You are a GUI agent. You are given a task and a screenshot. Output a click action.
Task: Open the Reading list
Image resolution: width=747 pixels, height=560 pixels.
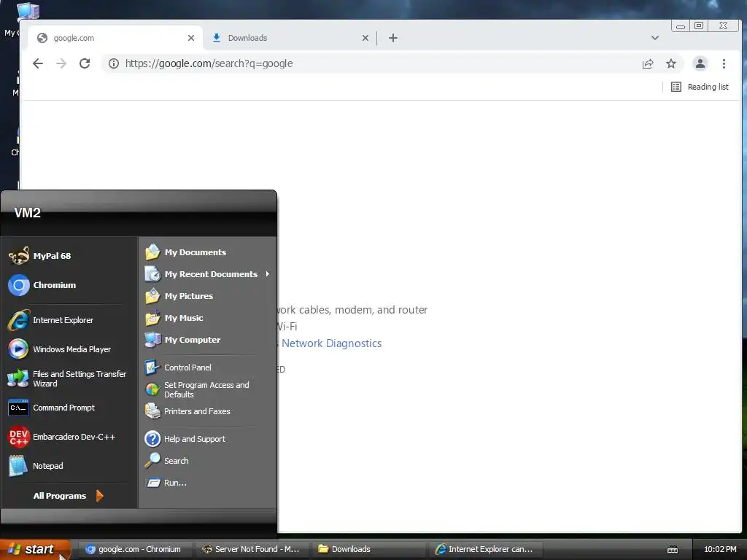[x=700, y=87]
